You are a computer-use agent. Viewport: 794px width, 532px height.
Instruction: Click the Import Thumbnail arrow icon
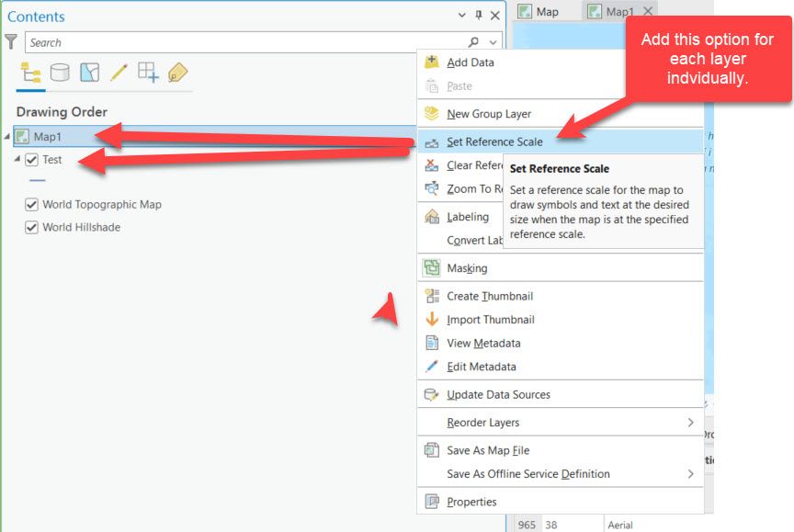click(x=431, y=319)
